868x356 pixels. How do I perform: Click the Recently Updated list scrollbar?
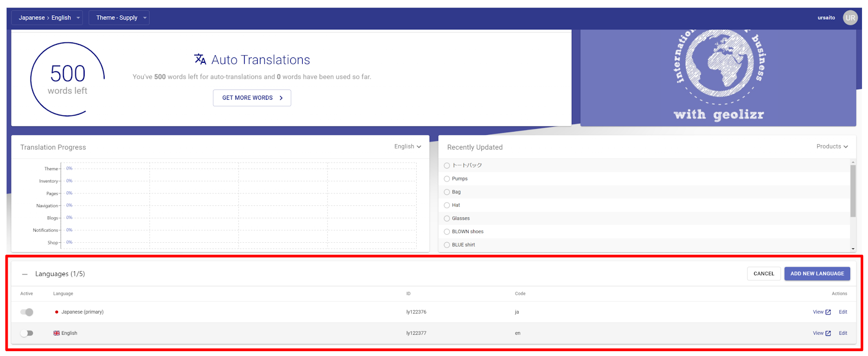point(853,191)
